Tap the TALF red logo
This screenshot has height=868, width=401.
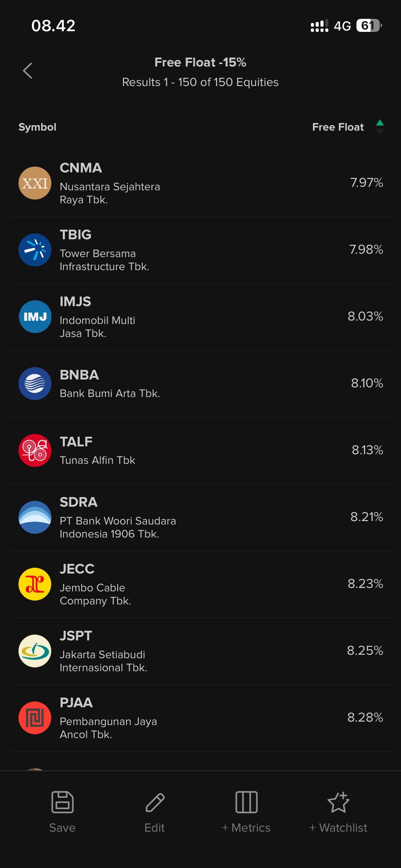[x=35, y=450]
